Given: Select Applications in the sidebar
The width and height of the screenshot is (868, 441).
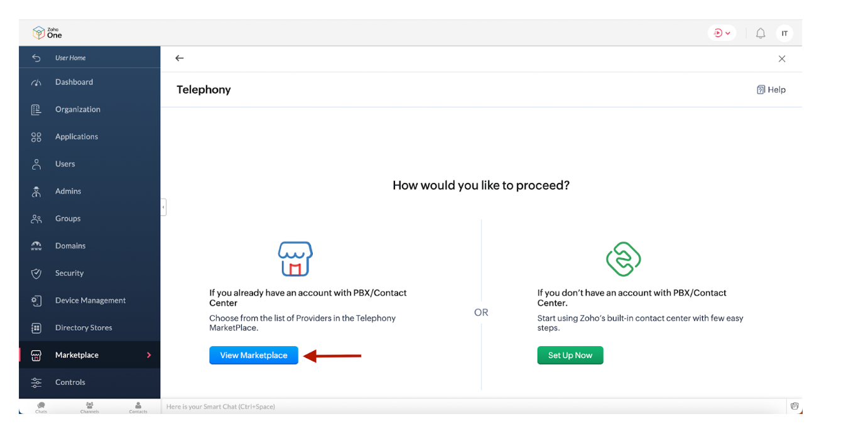Looking at the screenshot, I should [x=90, y=137].
